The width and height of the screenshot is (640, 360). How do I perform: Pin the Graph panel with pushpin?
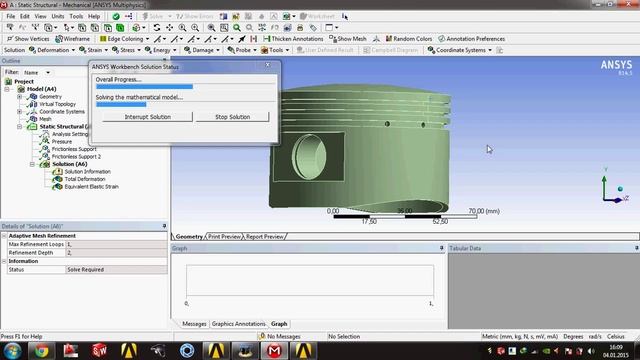click(441, 248)
